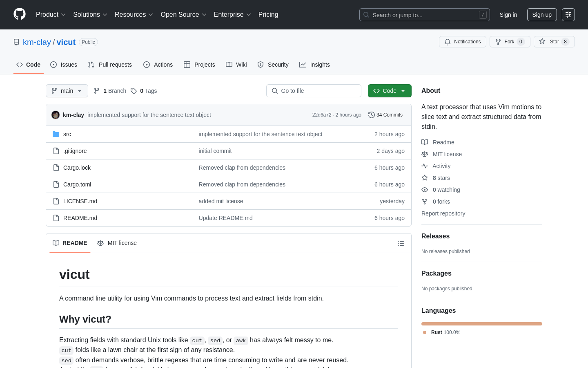This screenshot has width=588, height=368.
Task: Open the Releases heading link
Action: click(435, 236)
